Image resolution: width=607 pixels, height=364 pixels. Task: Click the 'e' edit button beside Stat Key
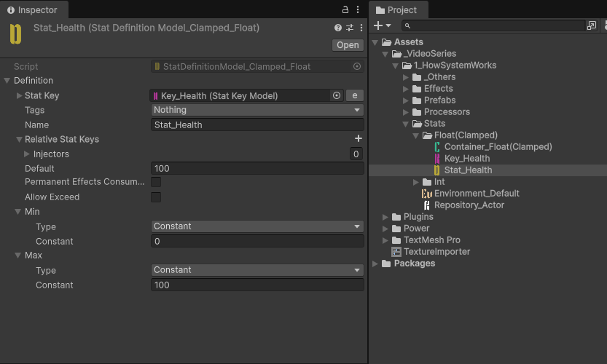[x=355, y=95]
